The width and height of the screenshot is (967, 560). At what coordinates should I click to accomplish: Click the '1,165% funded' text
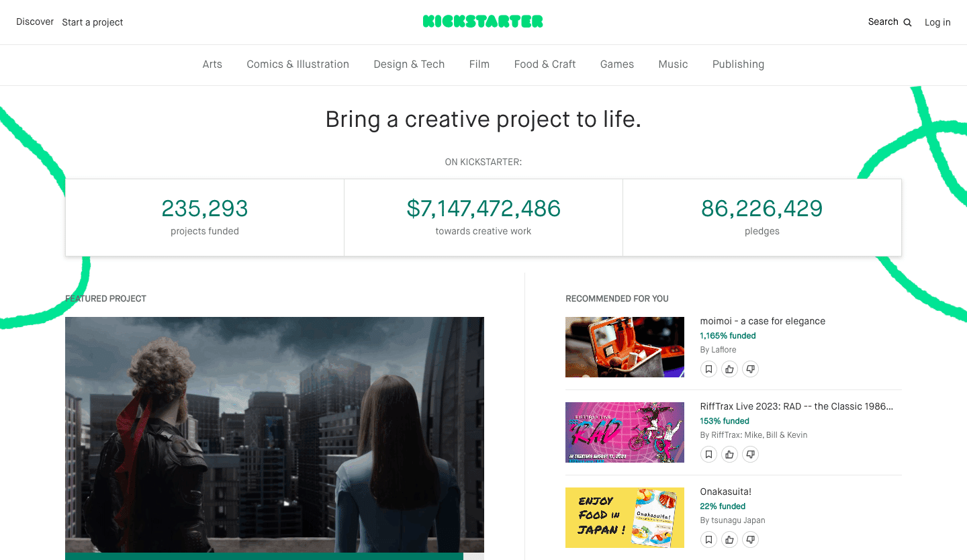tap(728, 336)
